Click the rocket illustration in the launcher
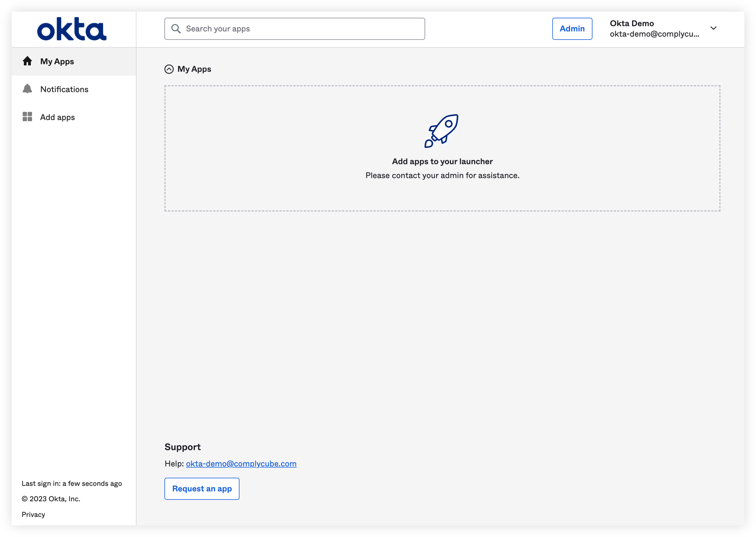The width and height of the screenshot is (756, 537). tap(442, 131)
